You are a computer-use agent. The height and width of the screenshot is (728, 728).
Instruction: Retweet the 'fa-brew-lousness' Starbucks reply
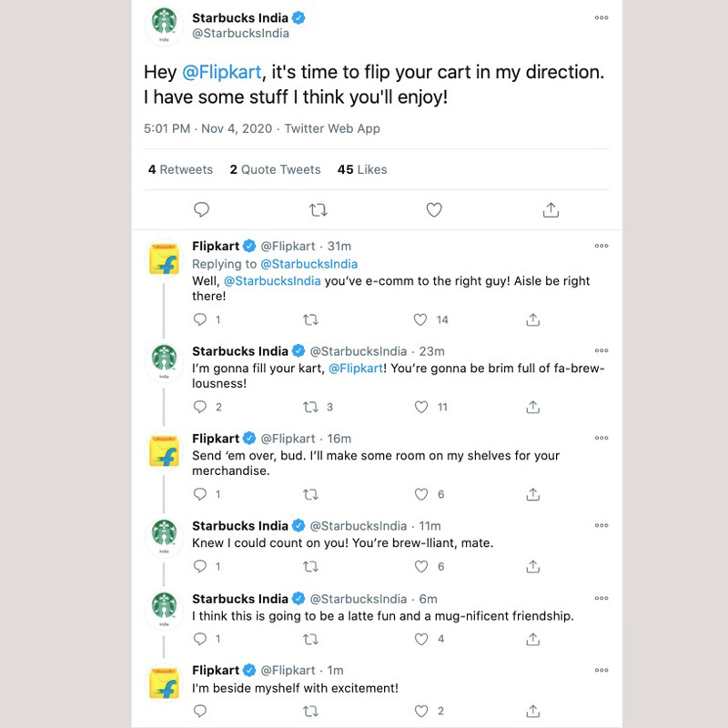click(310, 407)
